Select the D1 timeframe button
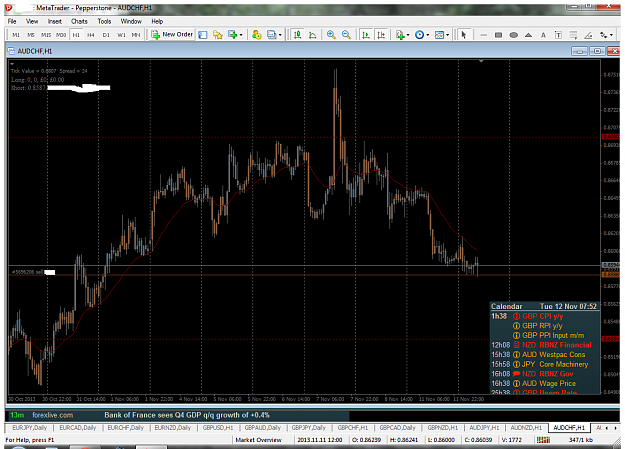This screenshot has height=449, width=625. point(106,35)
